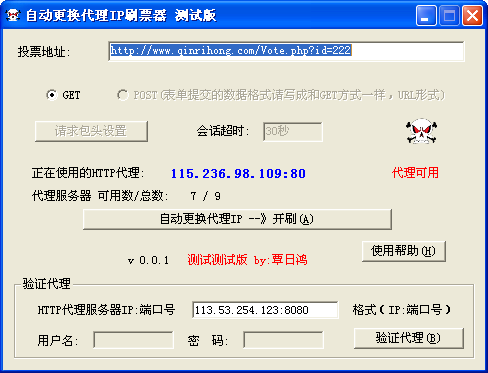
Task: Click the red 代理可用 status text
Action: [415, 173]
